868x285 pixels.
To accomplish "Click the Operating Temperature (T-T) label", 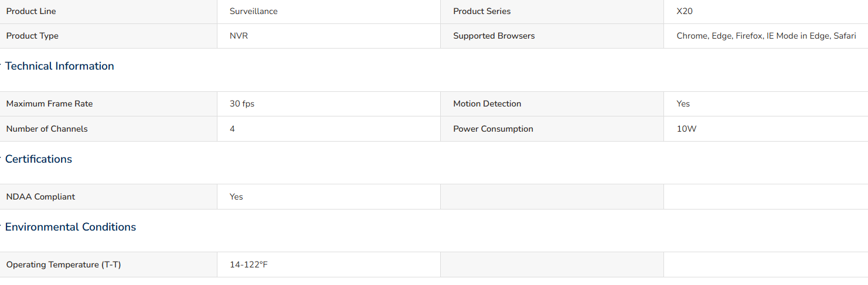I will pos(63,265).
